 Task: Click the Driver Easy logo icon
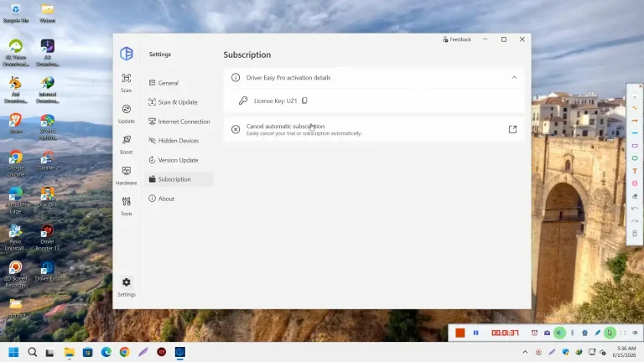coord(127,54)
